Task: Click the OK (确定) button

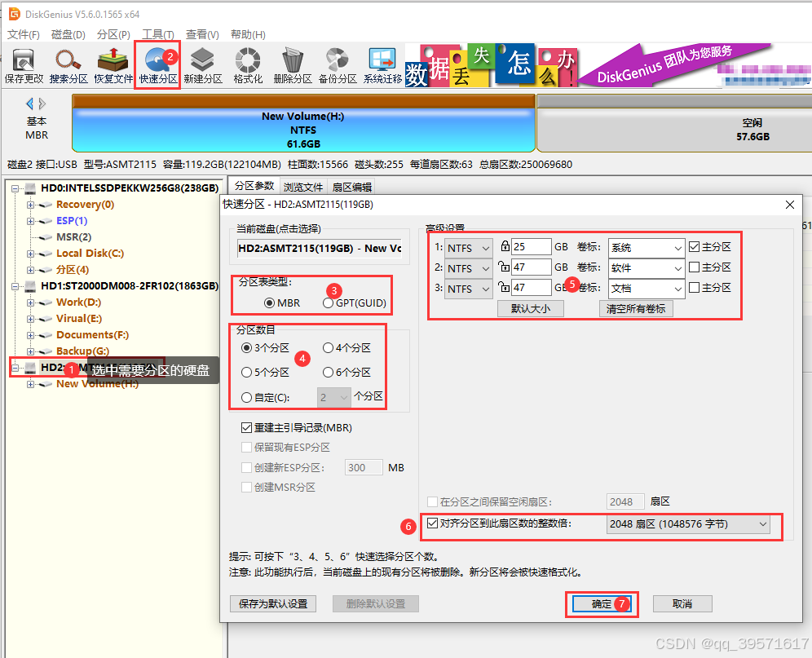Action: point(602,604)
